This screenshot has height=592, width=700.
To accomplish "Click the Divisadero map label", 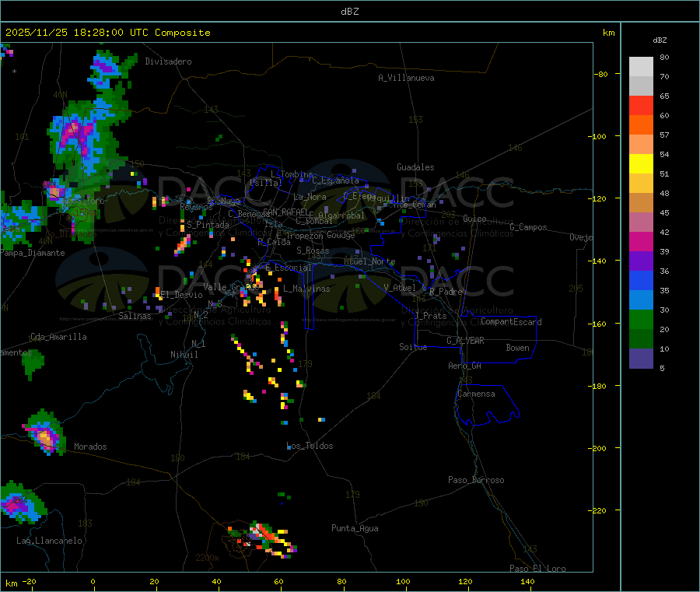I will [x=168, y=61].
